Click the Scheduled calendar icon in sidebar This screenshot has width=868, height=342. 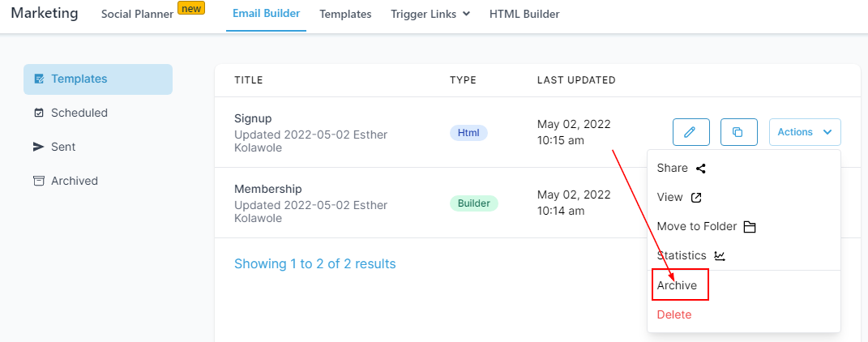[39, 113]
